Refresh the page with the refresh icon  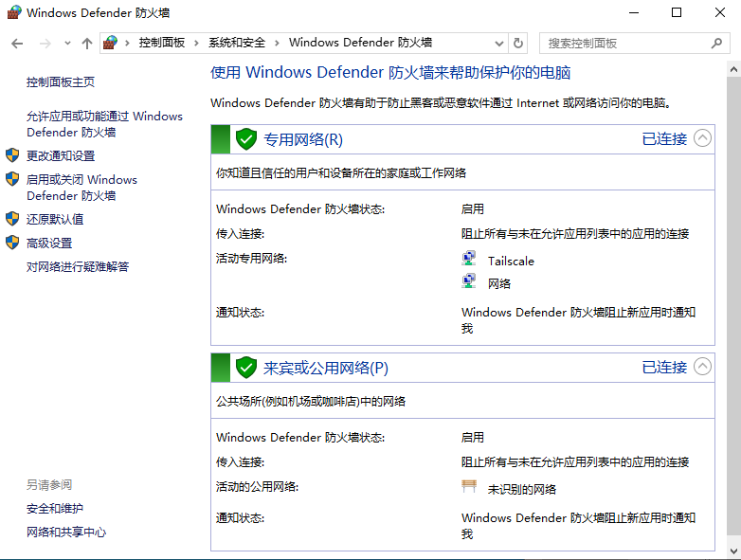[518, 44]
